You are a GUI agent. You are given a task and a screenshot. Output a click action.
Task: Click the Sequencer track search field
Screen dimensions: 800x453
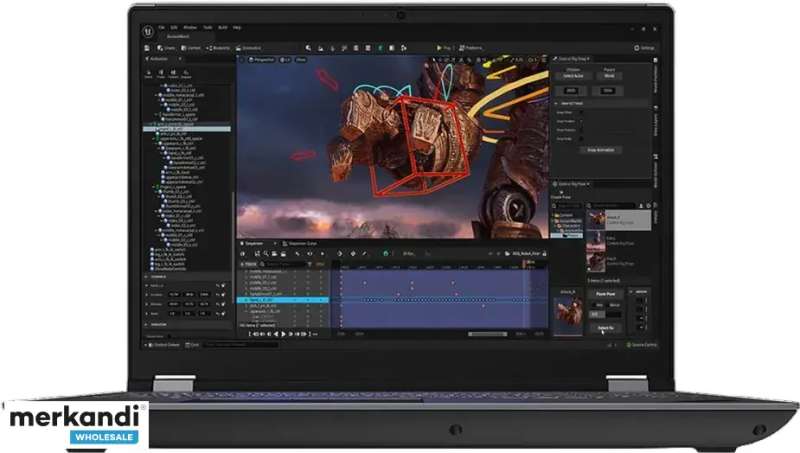pos(285,264)
